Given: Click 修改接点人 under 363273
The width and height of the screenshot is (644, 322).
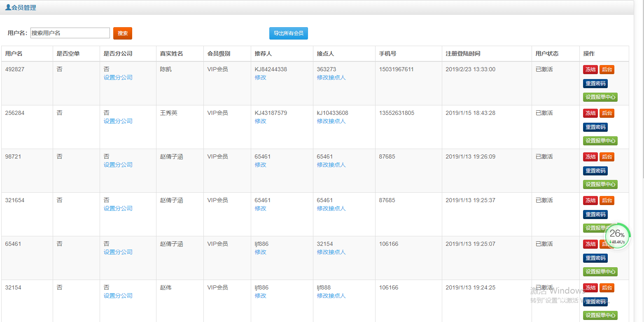Looking at the screenshot, I should pos(331,77).
